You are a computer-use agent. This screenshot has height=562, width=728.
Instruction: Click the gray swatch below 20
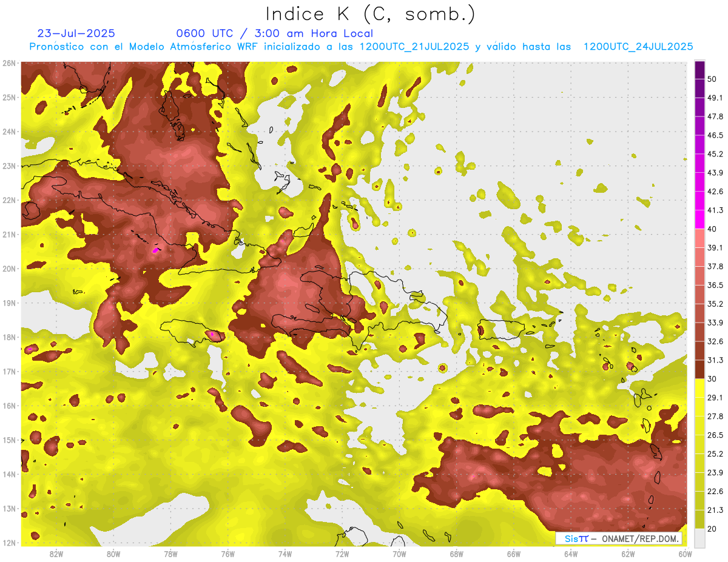point(699,537)
